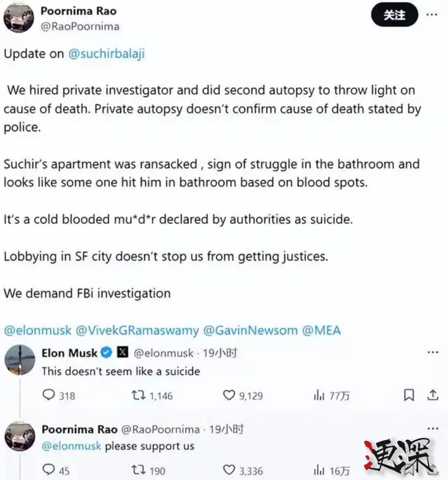The height and width of the screenshot is (480, 448).
Task: Click the 关注 follow button
Action: coord(394,15)
